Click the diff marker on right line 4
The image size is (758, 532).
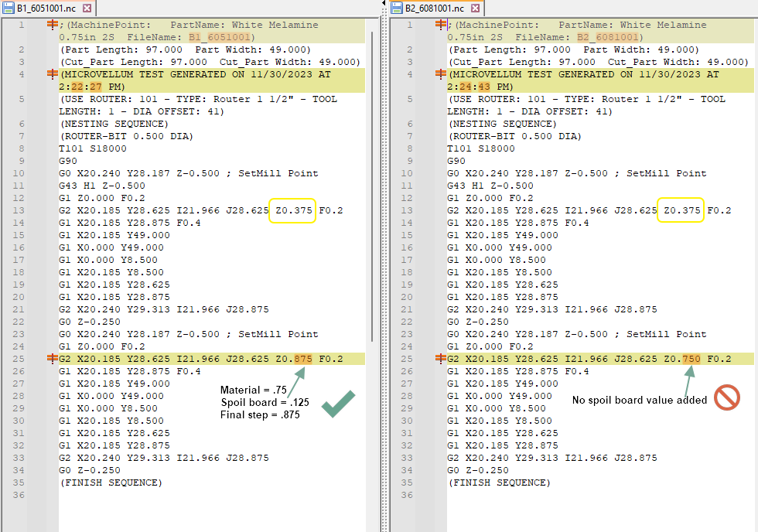[442, 74]
